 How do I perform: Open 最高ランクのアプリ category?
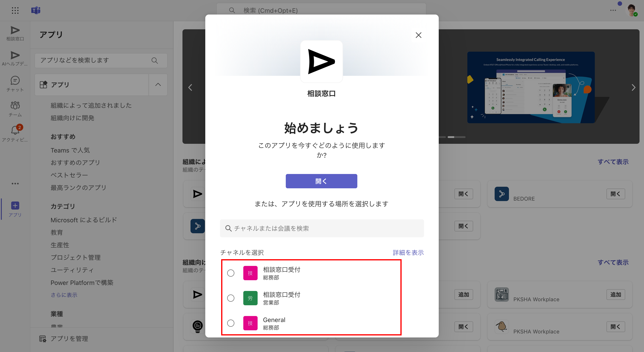pyautogui.click(x=78, y=187)
